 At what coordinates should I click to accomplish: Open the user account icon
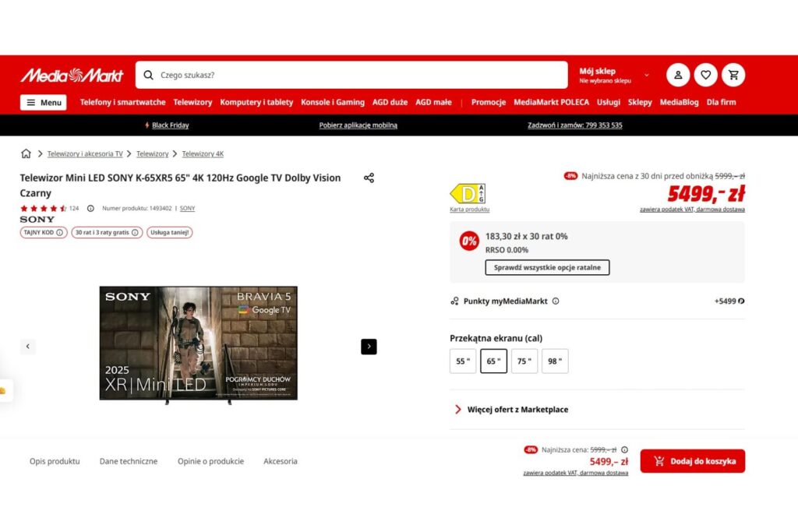(678, 75)
